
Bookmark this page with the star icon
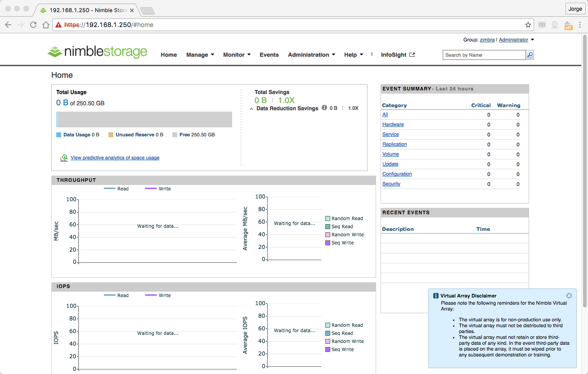point(528,25)
